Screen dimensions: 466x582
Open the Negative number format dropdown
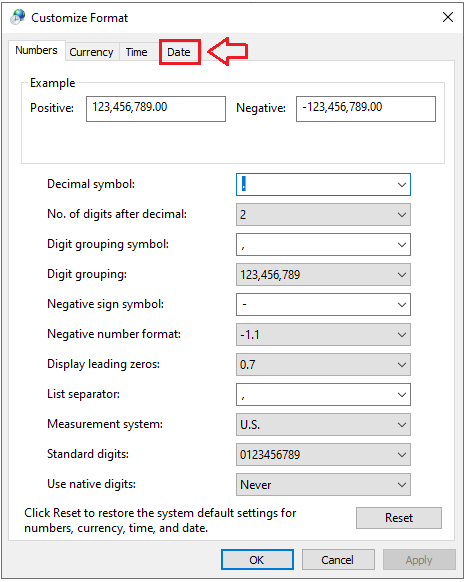click(x=323, y=335)
